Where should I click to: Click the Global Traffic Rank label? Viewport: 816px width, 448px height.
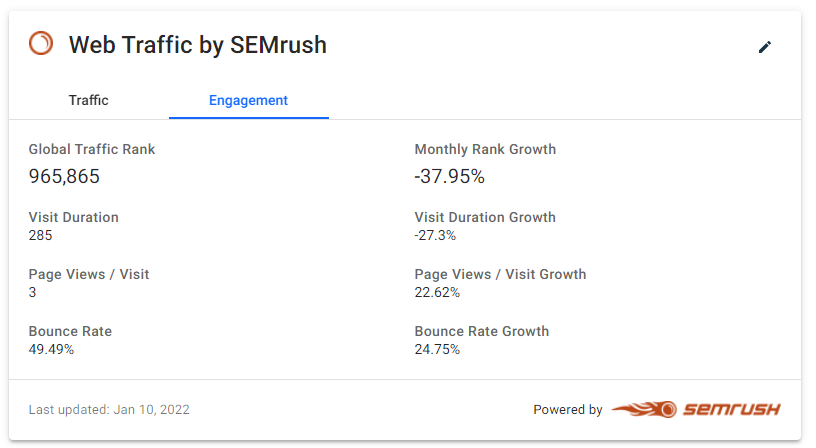coord(92,150)
